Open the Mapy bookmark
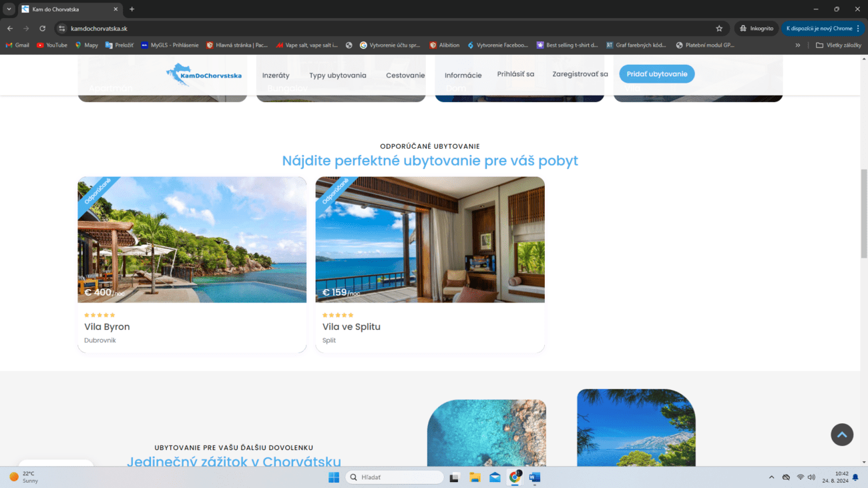Image resolution: width=868 pixels, height=488 pixels. pyautogui.click(x=87, y=45)
